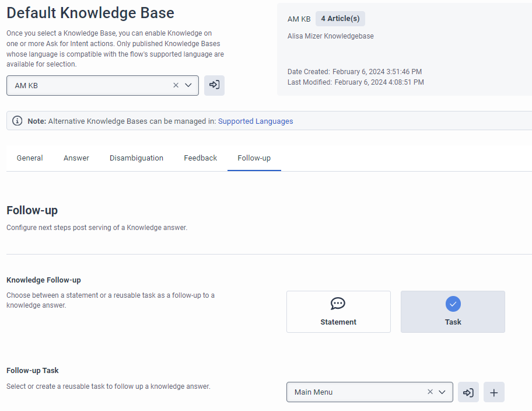Screen dimensions: 532x411
Task: Open the Supported Languages link
Action: pyautogui.click(x=256, y=121)
